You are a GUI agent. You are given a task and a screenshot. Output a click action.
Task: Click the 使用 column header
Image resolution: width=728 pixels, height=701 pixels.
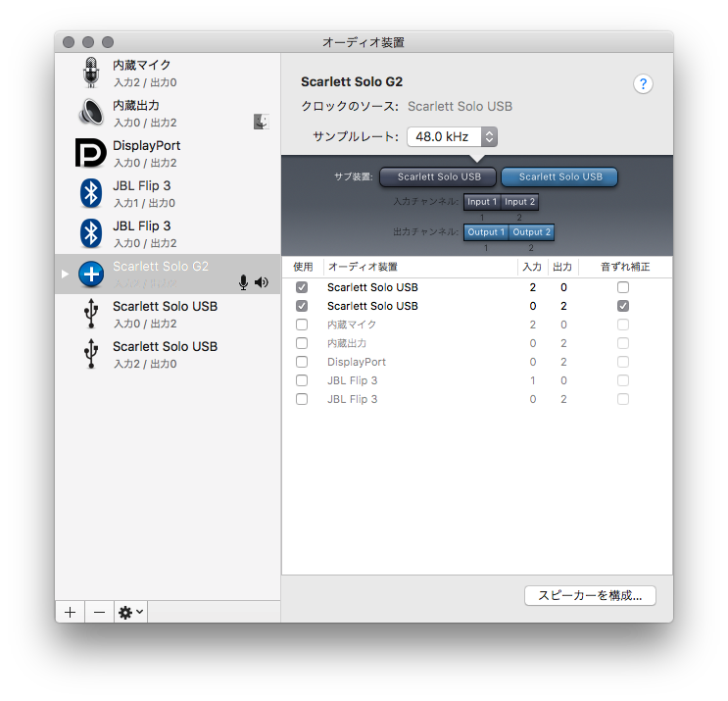point(303,267)
